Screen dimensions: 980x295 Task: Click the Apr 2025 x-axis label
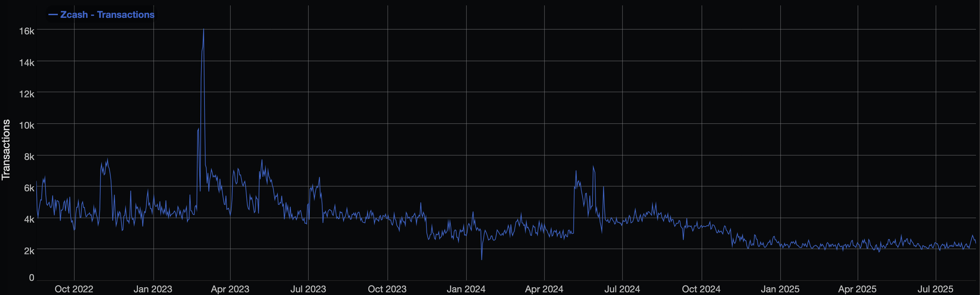tap(858, 289)
